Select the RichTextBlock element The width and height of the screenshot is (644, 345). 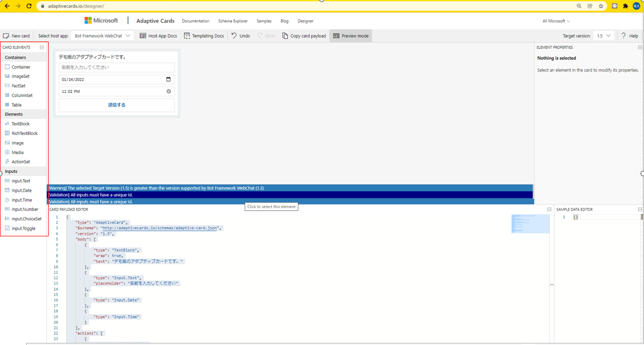[22, 133]
